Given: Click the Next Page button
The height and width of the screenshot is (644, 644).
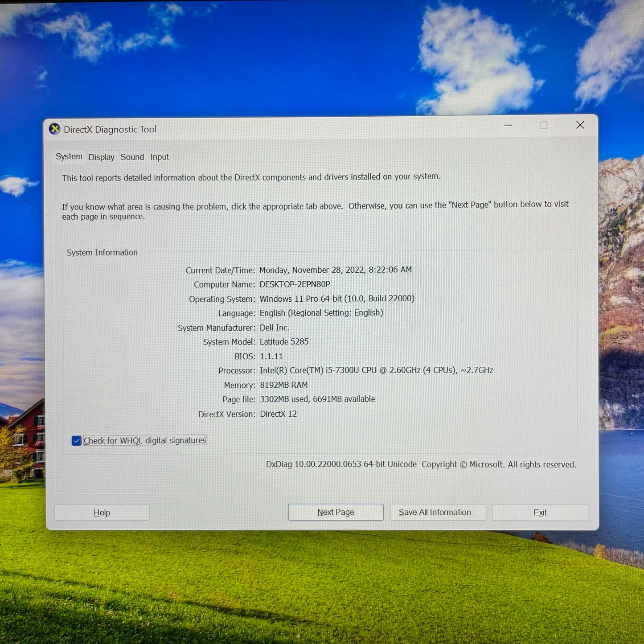Looking at the screenshot, I should pyautogui.click(x=336, y=513).
